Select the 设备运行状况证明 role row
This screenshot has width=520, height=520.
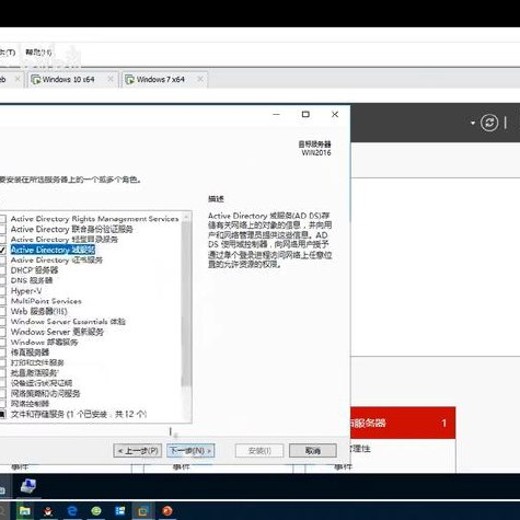(x=41, y=383)
